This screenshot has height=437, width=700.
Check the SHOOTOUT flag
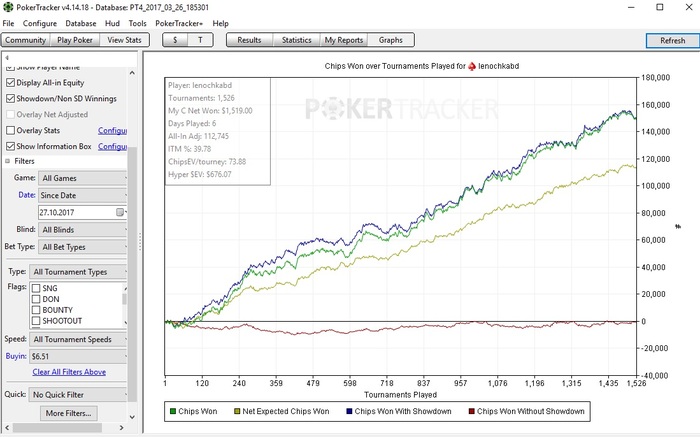(x=36, y=320)
